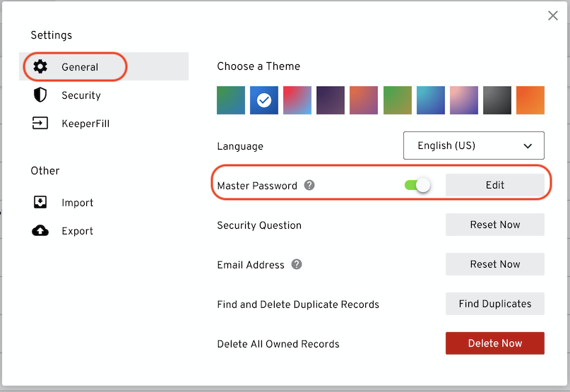Image resolution: width=570 pixels, height=392 pixels.
Task: Click the Language label
Action: pyautogui.click(x=240, y=146)
